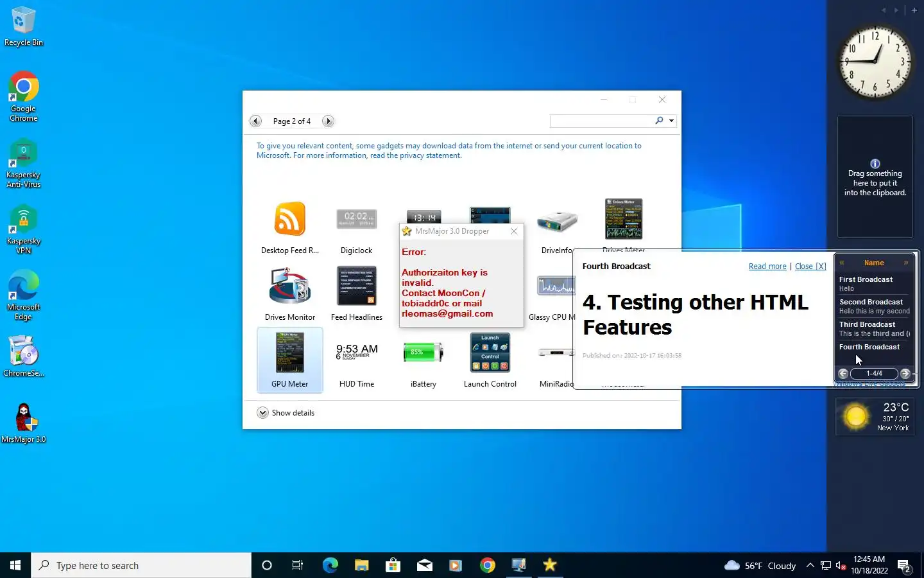Show hidden system tray icons

point(810,566)
